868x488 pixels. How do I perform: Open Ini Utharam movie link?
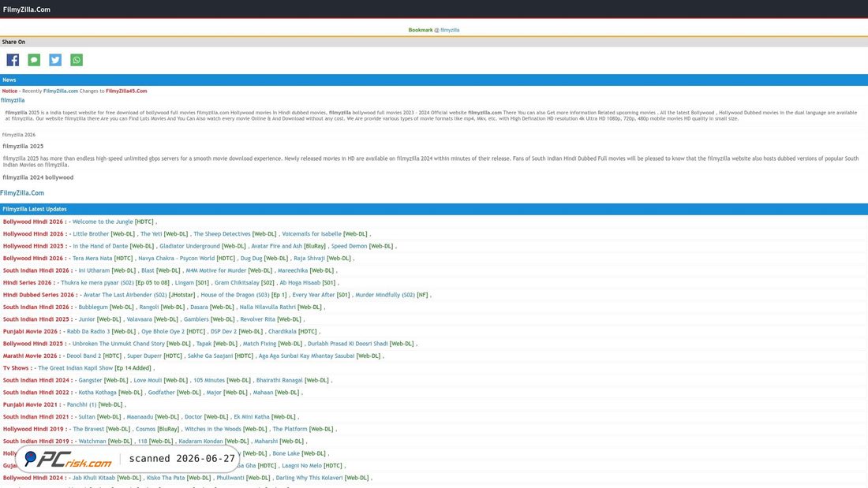point(94,270)
